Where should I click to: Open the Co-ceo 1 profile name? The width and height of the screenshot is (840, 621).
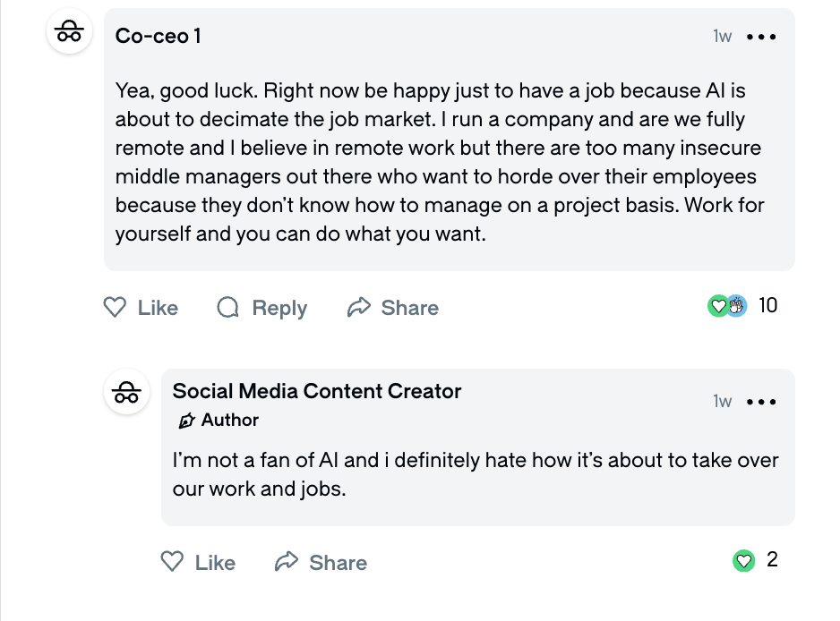coord(159,36)
